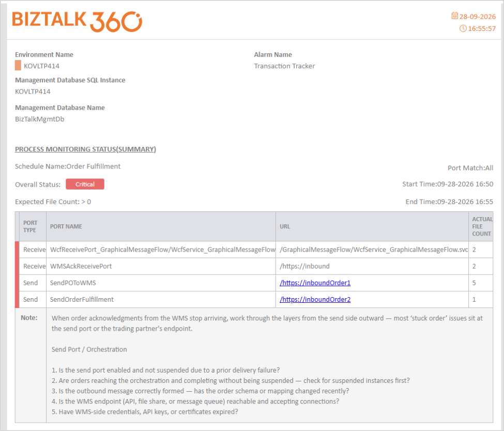Click note item 4 about WMS endpoint reachable
Image resolution: width=504 pixels, height=431 pixels.
(x=195, y=402)
